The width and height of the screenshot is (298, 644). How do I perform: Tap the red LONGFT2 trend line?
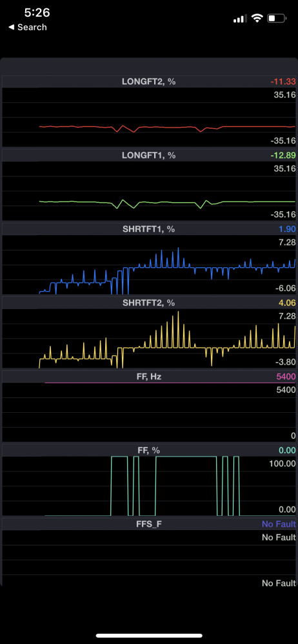[167, 128]
